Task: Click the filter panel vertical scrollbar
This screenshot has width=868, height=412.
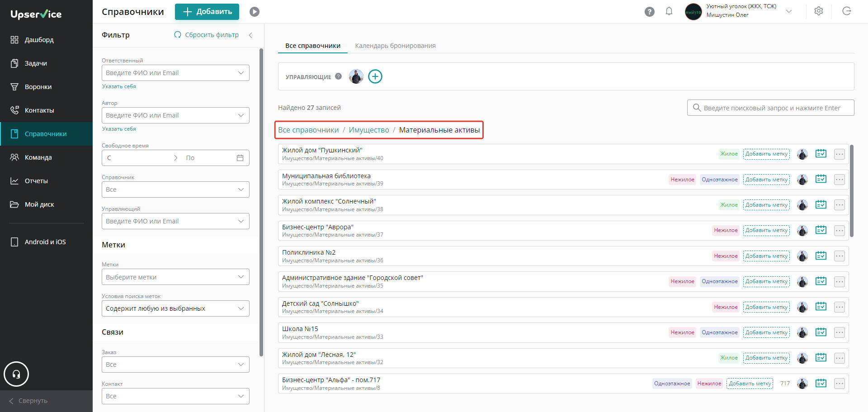Action: (261, 203)
